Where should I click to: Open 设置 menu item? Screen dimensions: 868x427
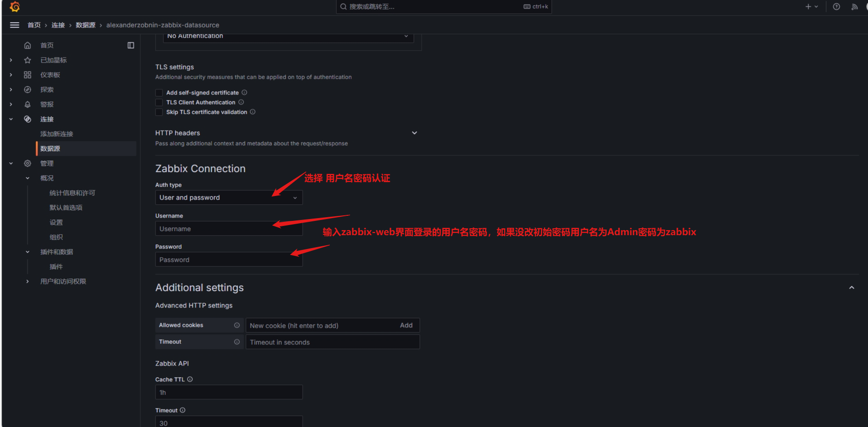56,222
